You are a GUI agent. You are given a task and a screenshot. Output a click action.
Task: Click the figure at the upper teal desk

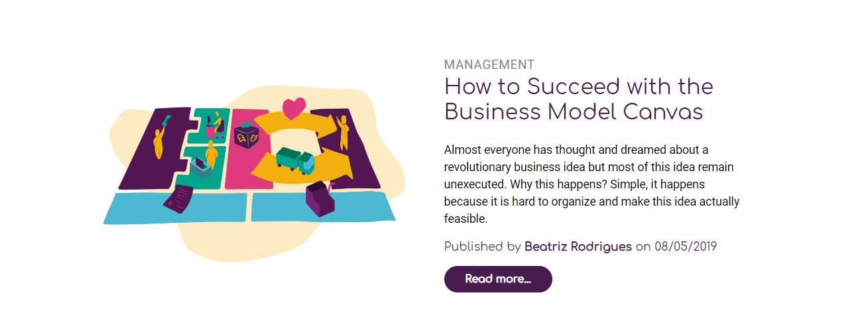[x=215, y=125]
